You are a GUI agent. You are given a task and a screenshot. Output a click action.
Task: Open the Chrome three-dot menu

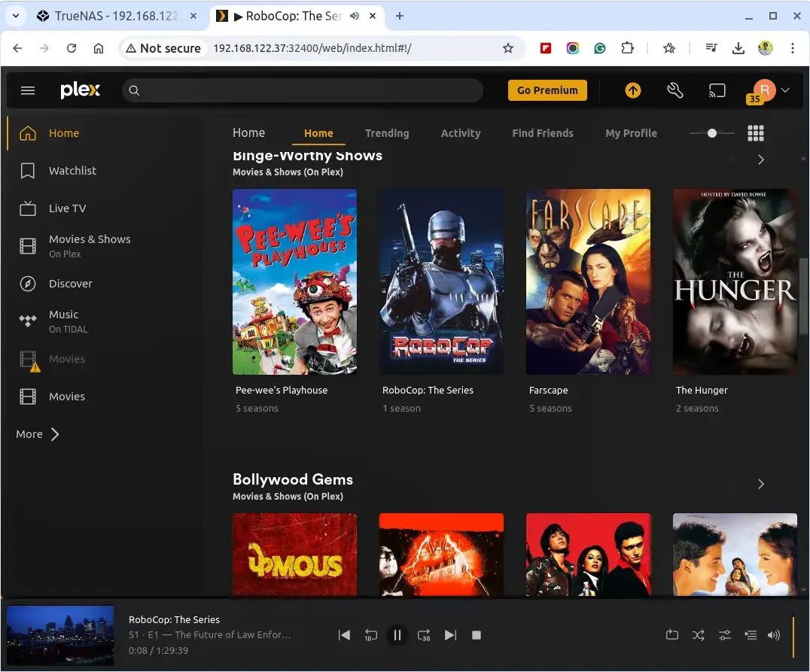[x=793, y=48]
